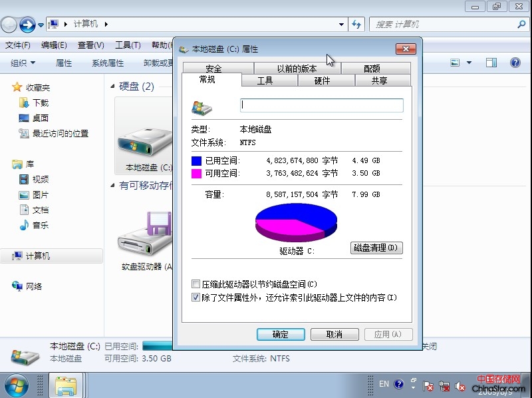Click the drive label text field
The image size is (532, 398).
[x=321, y=105]
